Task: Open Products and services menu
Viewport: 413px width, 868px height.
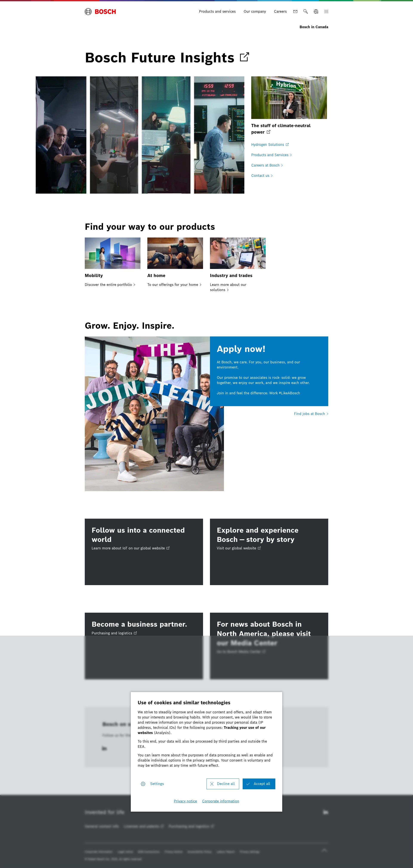Action: [217, 11]
